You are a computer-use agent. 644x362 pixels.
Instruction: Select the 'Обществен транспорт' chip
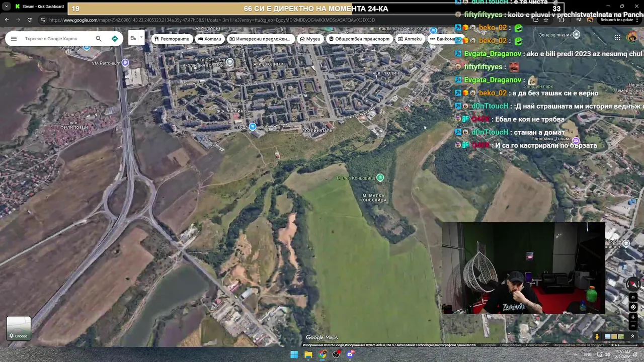(359, 39)
